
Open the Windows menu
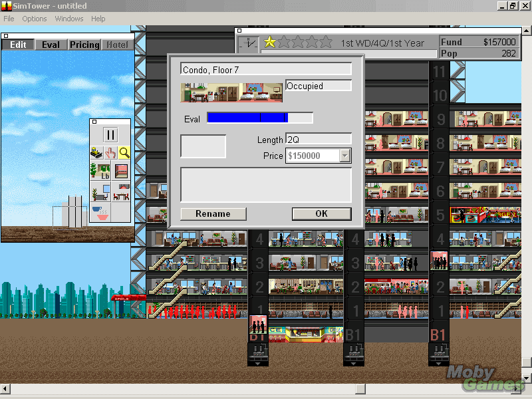[x=69, y=19]
